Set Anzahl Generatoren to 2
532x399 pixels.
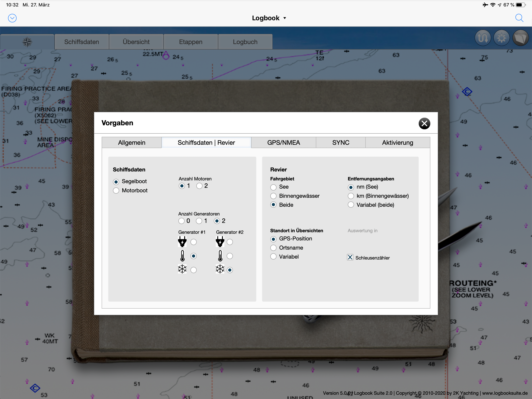point(217,221)
